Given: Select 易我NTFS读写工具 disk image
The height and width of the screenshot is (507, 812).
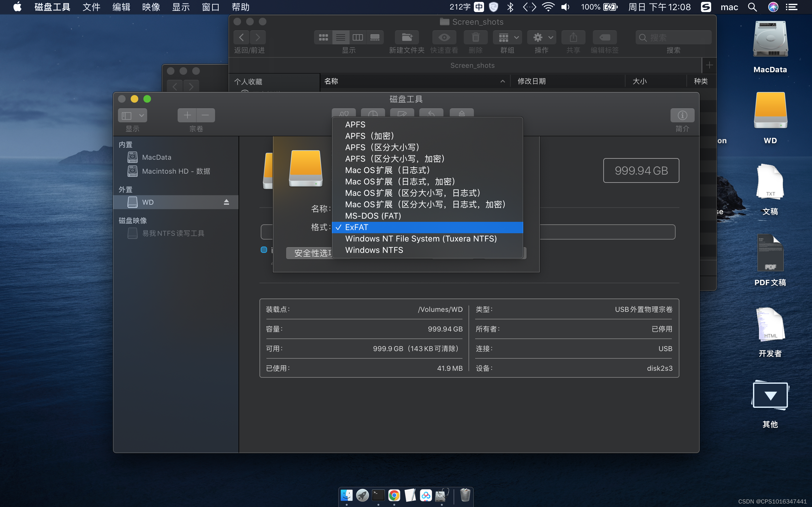Looking at the screenshot, I should (173, 234).
